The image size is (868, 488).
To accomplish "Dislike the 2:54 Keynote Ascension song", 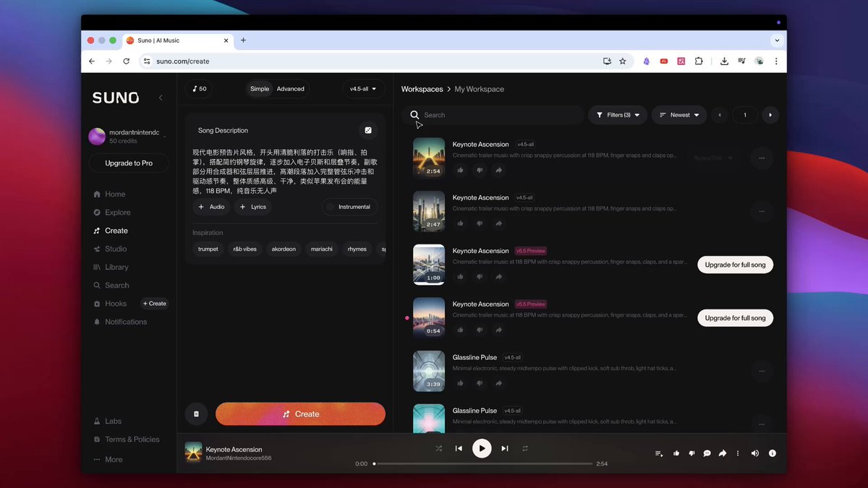I will pyautogui.click(x=480, y=171).
